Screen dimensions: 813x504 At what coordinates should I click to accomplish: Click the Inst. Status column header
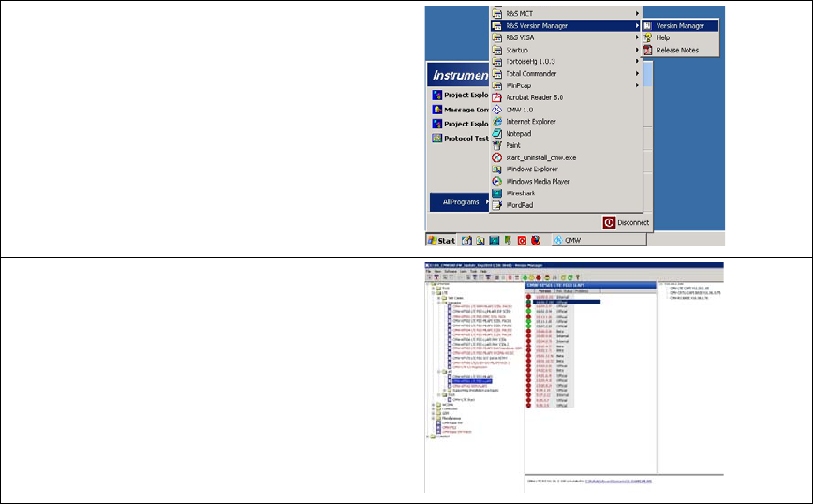click(x=564, y=291)
